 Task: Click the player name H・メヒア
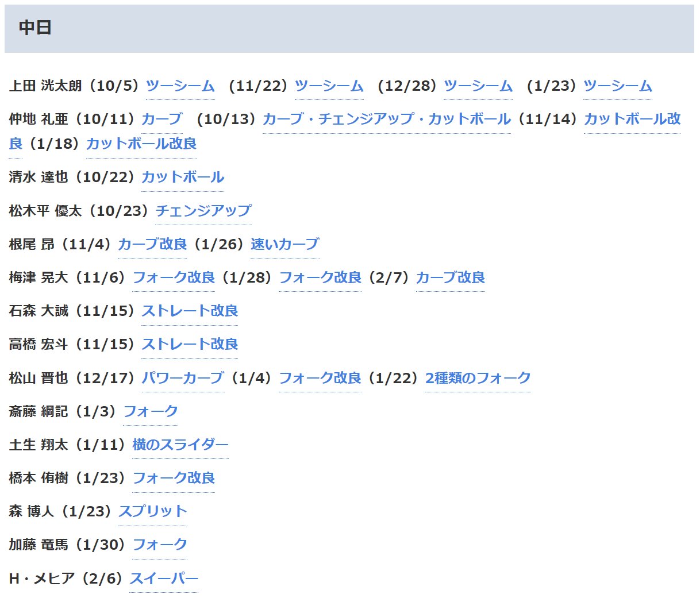[x=42, y=578]
